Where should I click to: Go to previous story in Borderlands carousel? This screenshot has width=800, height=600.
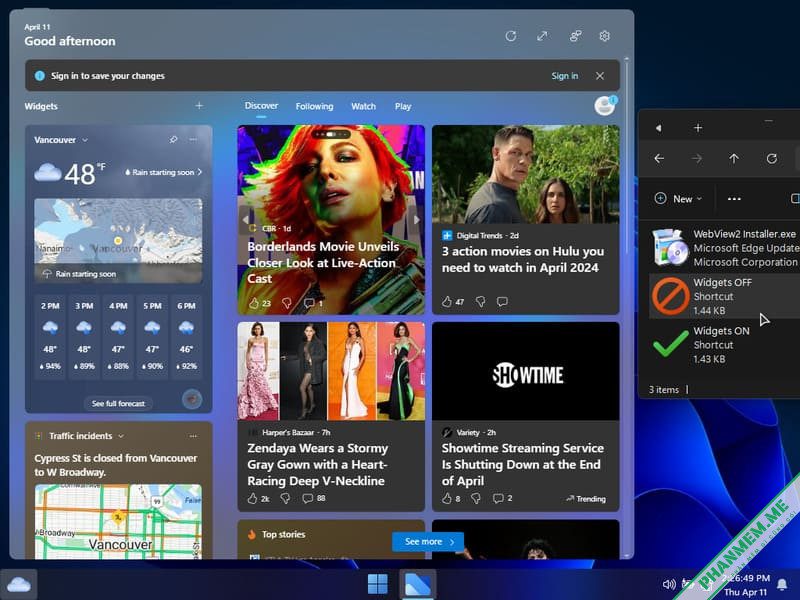[x=246, y=219]
